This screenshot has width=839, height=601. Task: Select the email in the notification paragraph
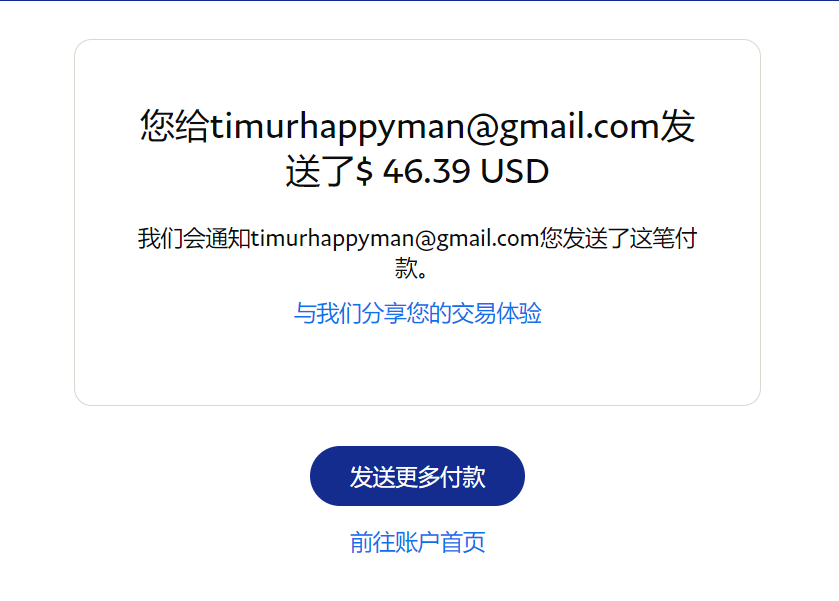[x=394, y=239]
